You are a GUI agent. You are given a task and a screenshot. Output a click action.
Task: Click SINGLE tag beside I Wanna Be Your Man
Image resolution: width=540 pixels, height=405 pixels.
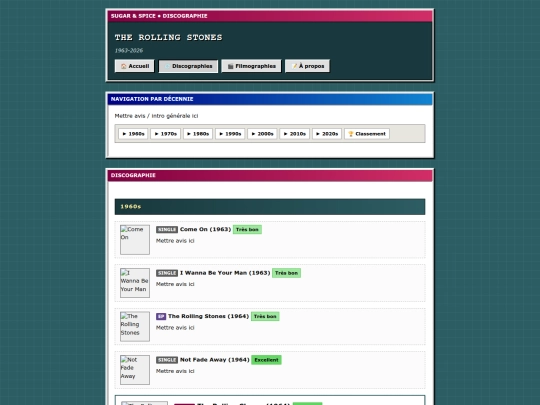click(x=167, y=273)
